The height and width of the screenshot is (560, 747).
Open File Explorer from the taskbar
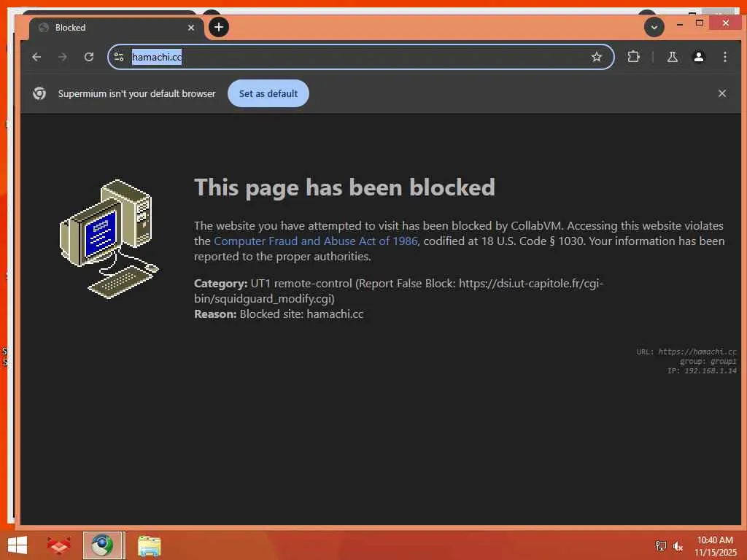(x=149, y=545)
